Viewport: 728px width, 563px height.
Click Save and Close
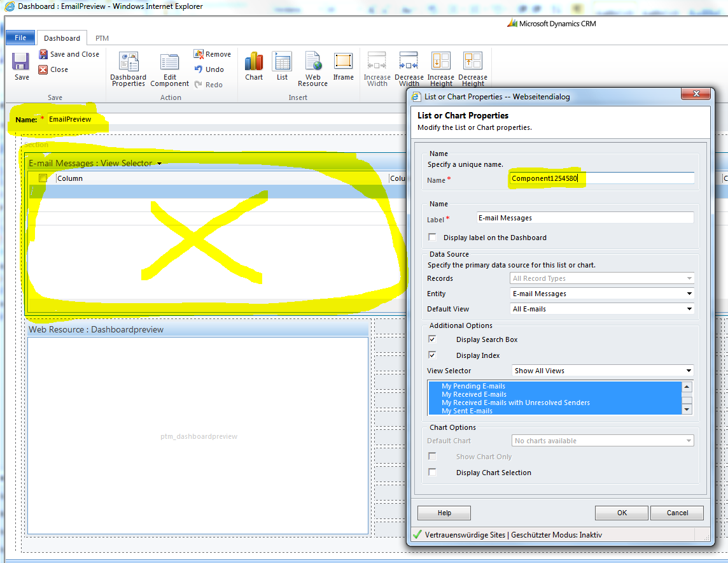coord(69,54)
